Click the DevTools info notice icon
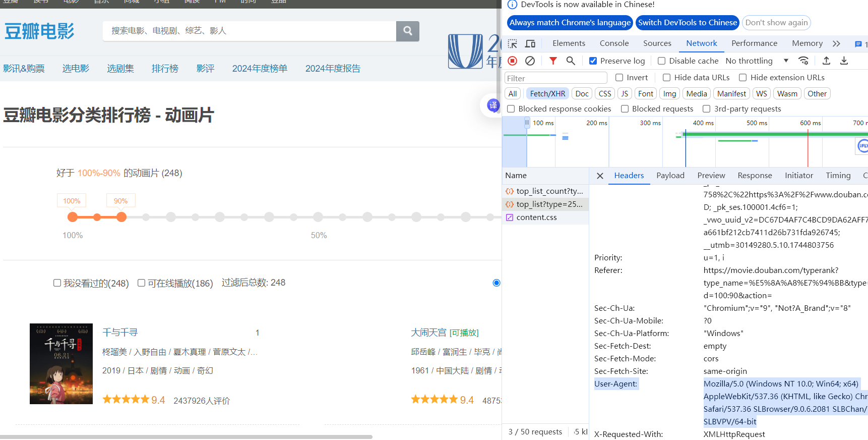 (512, 5)
